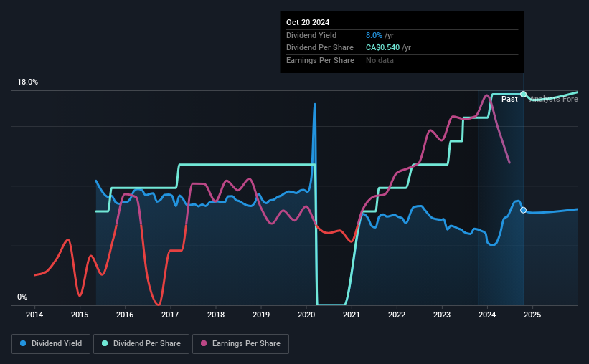The width and height of the screenshot is (589, 364).
Task: Click the 8.0% dividend yield value
Action: [x=374, y=35]
